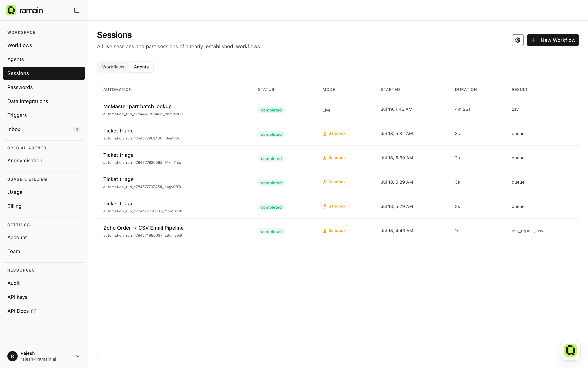The width and height of the screenshot is (588, 368).
Task: Click the API Docs external link icon
Action: (33, 311)
